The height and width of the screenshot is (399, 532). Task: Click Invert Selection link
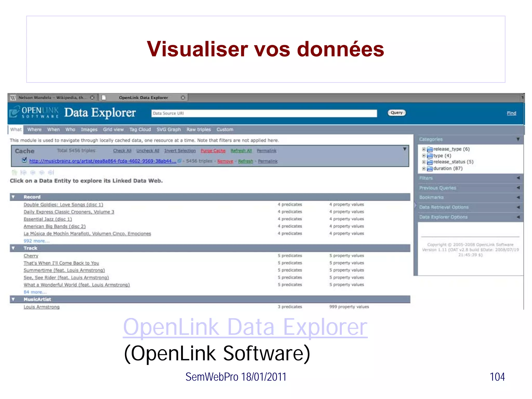[x=180, y=151]
